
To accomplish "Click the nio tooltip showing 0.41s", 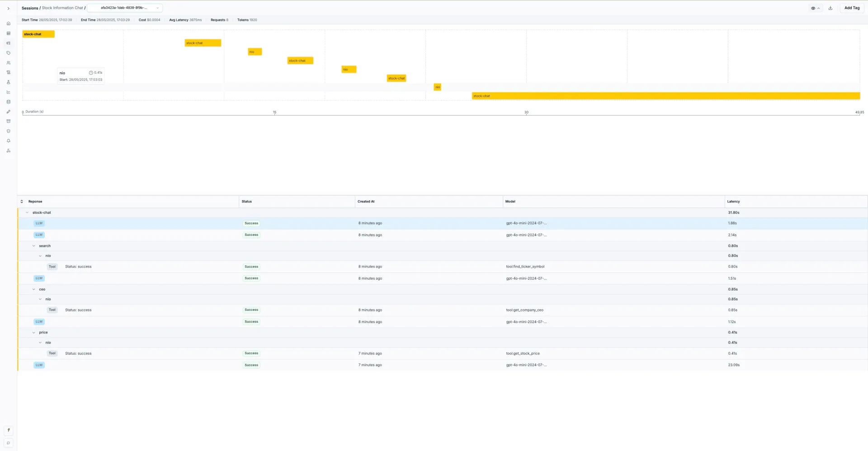I will click(81, 76).
